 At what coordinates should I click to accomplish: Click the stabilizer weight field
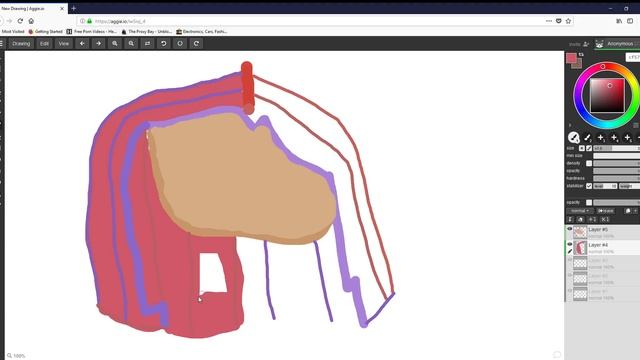pyautogui.click(x=629, y=186)
